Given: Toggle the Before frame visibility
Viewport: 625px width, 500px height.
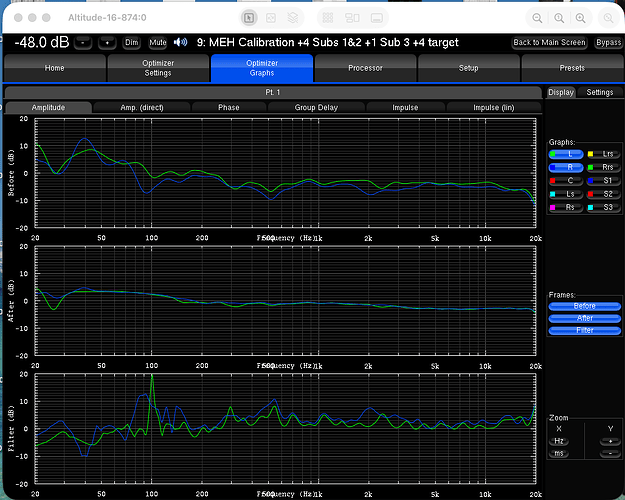Looking at the screenshot, I should (584, 306).
